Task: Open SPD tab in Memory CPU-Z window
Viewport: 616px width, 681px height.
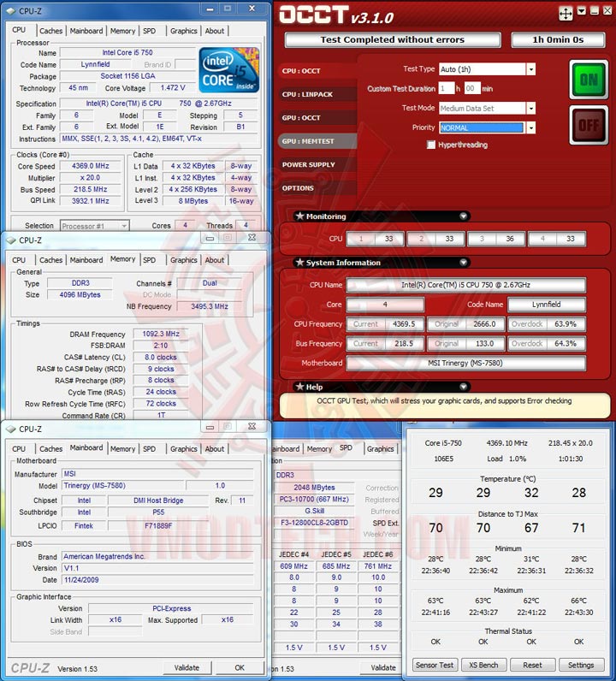Action: [x=149, y=260]
